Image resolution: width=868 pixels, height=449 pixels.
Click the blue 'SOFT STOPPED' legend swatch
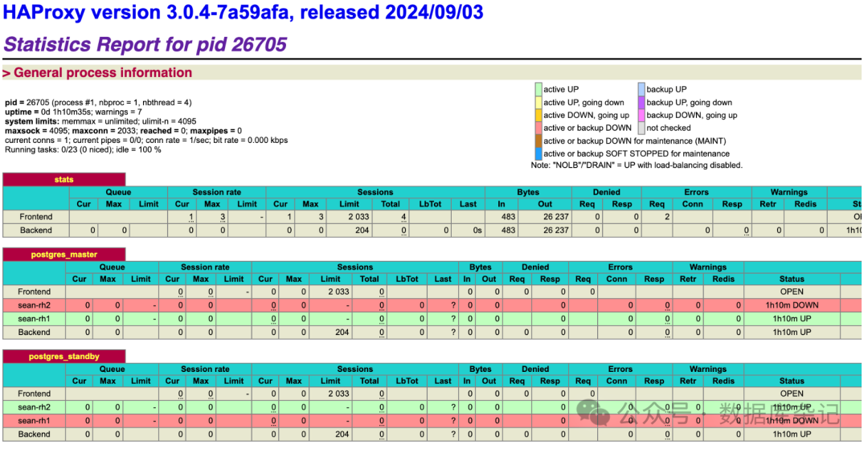[538, 153]
